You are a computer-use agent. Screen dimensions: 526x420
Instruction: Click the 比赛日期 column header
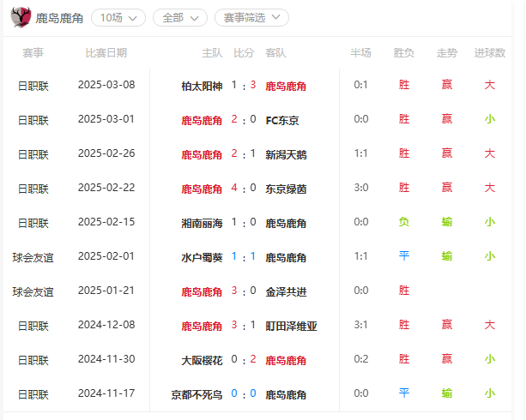106,53
